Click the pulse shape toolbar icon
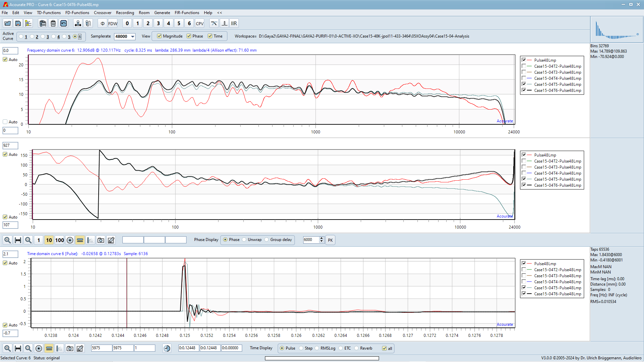Viewport: 644px width, 362px height. point(224,23)
